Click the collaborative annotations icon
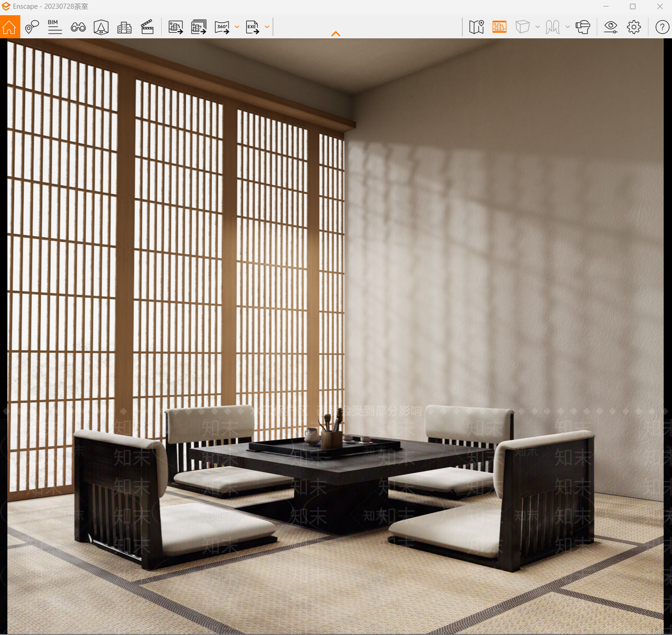Screen dimensions: 672x635 [x=553, y=27]
